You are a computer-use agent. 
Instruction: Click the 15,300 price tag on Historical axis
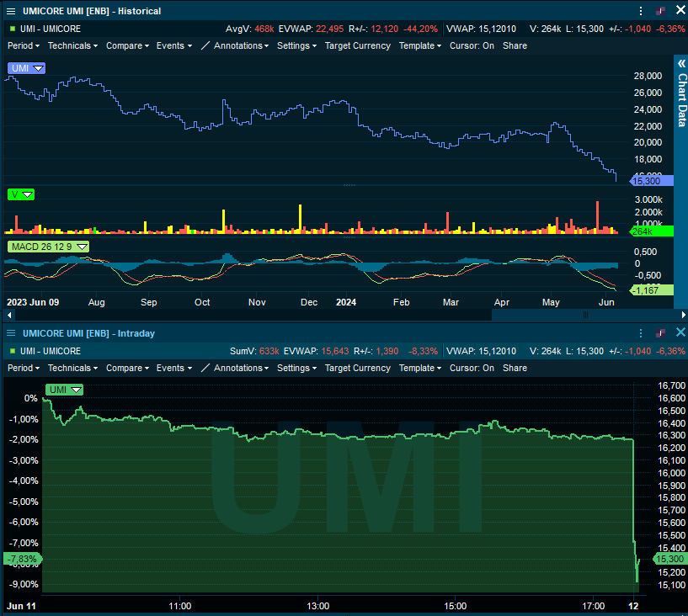(652, 181)
